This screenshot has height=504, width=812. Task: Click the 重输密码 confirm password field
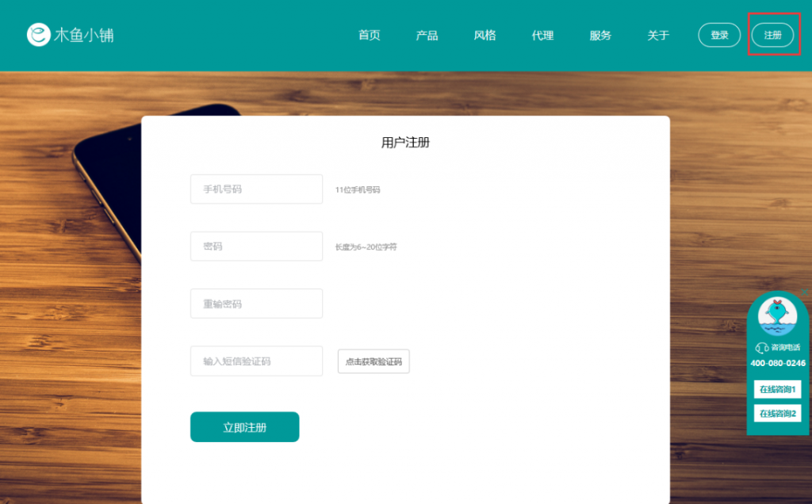[256, 304]
